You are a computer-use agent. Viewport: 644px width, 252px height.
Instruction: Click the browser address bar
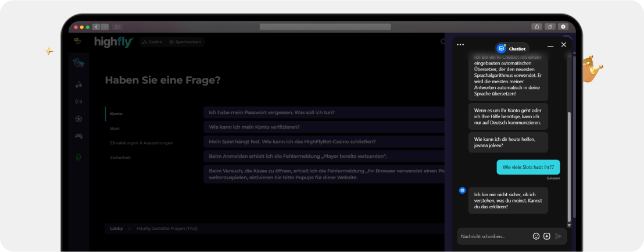click(325, 27)
